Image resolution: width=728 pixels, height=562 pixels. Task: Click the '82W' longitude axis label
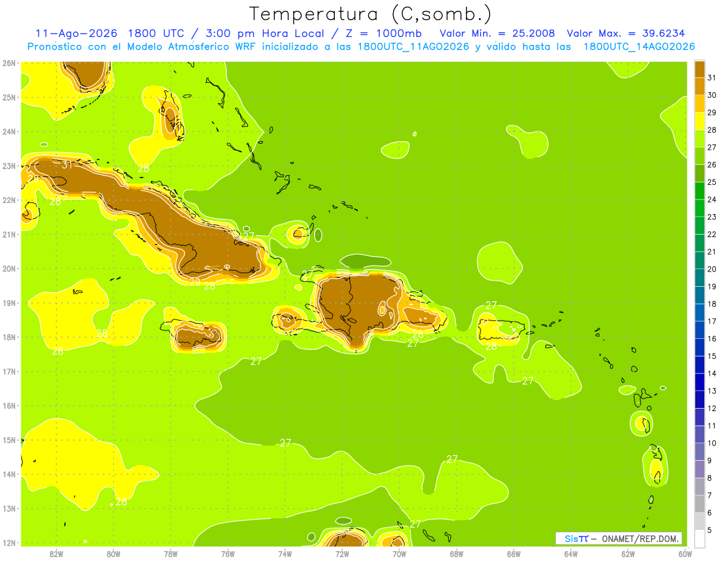pos(56,554)
